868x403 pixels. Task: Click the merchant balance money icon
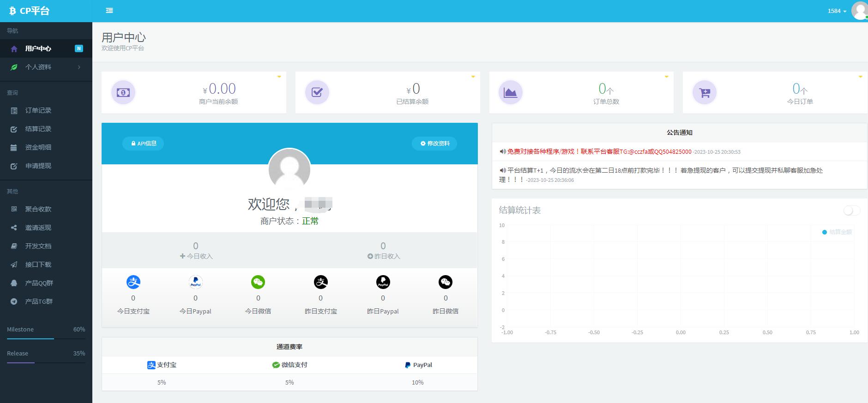(123, 92)
